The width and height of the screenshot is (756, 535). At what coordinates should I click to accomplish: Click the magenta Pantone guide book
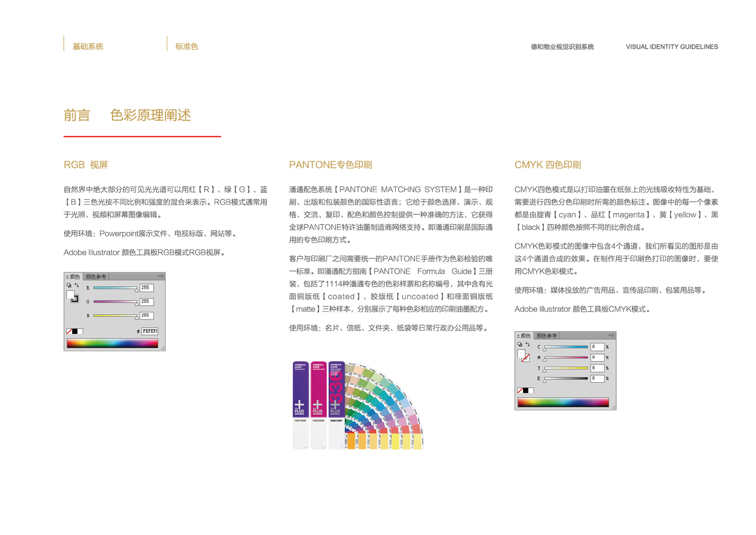tap(319, 404)
